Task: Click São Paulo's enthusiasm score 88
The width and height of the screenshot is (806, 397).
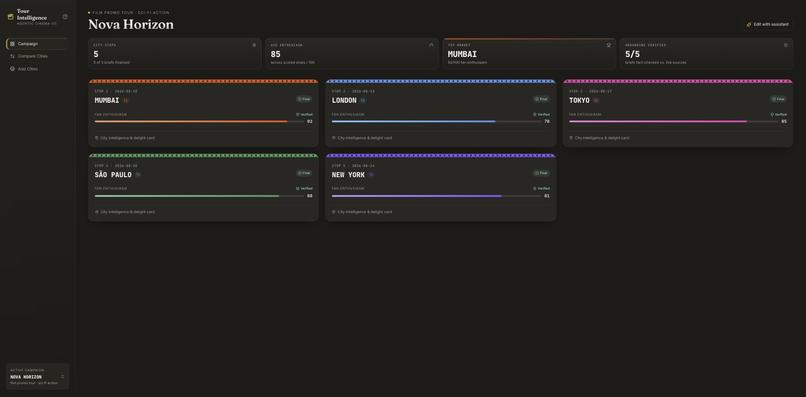Action: coord(310,196)
